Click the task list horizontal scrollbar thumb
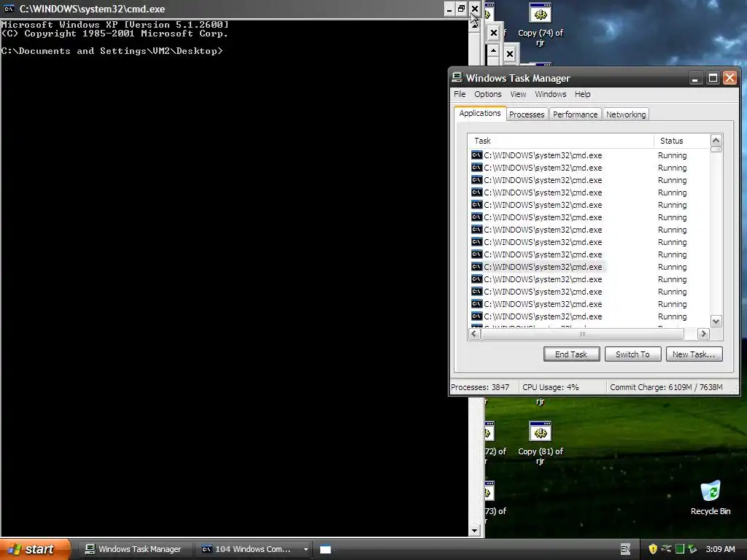The width and height of the screenshot is (747, 560). [x=582, y=334]
